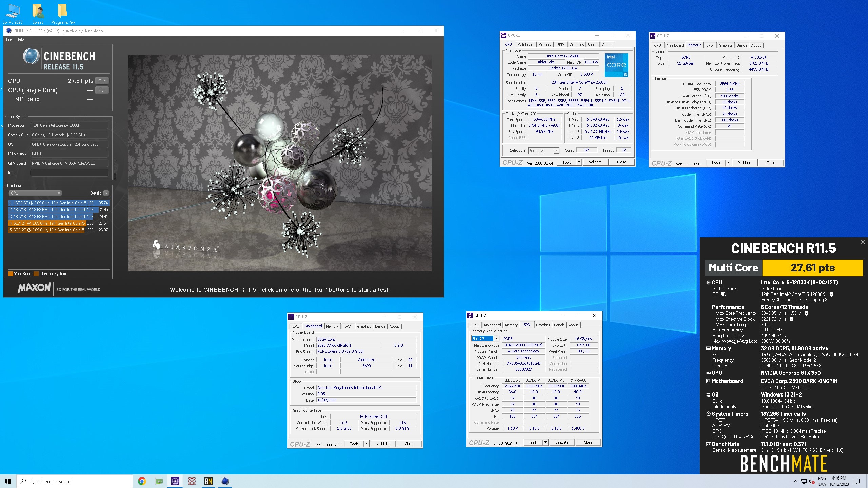Image resolution: width=868 pixels, height=488 pixels.
Task: Click the BenchMate BM taskbar icon
Action: point(209,481)
